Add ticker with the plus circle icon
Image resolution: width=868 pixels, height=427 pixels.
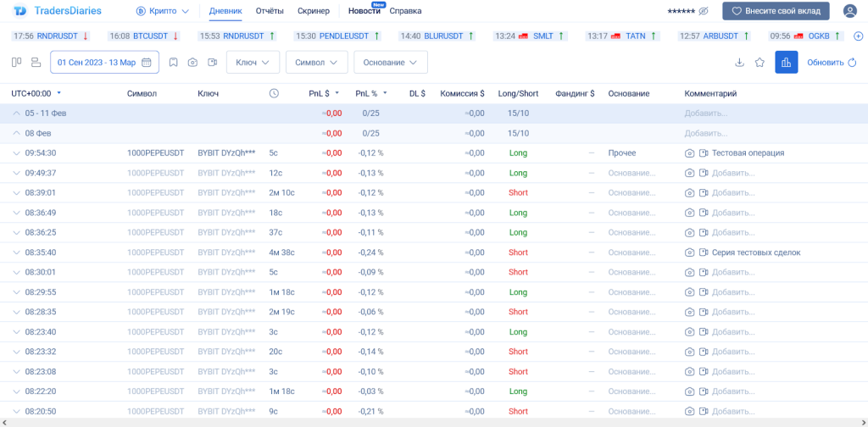858,36
